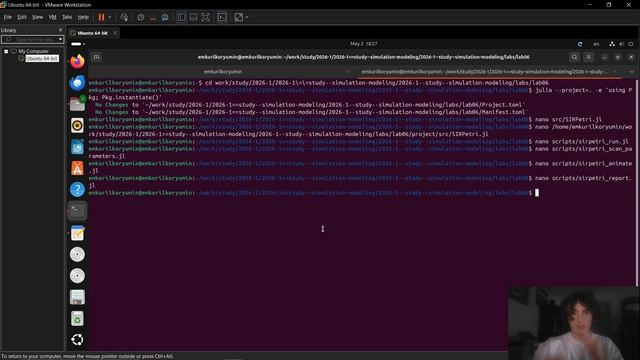Open the 'en' keyboard layout indicator
Viewport: 640px width, 360px height.
tap(596, 44)
